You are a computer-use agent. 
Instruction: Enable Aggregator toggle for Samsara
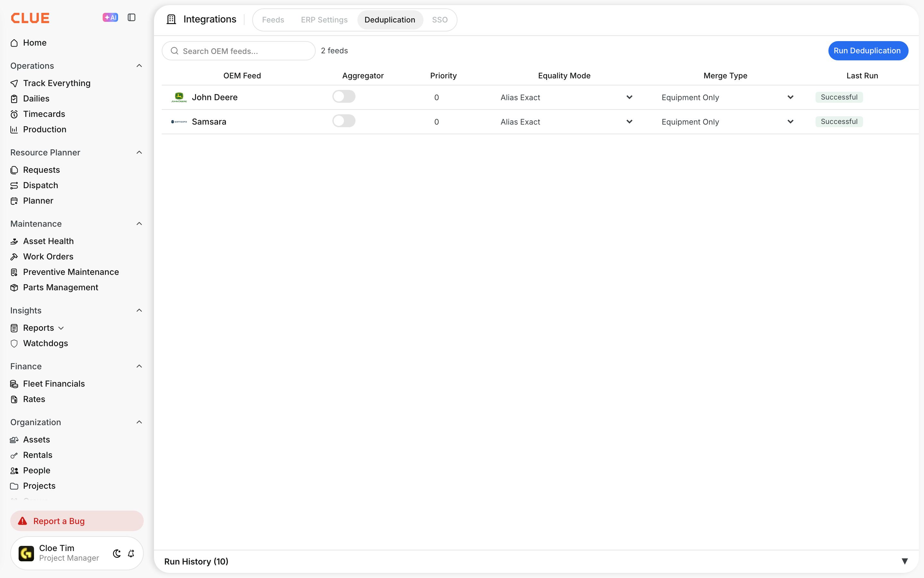click(x=344, y=121)
